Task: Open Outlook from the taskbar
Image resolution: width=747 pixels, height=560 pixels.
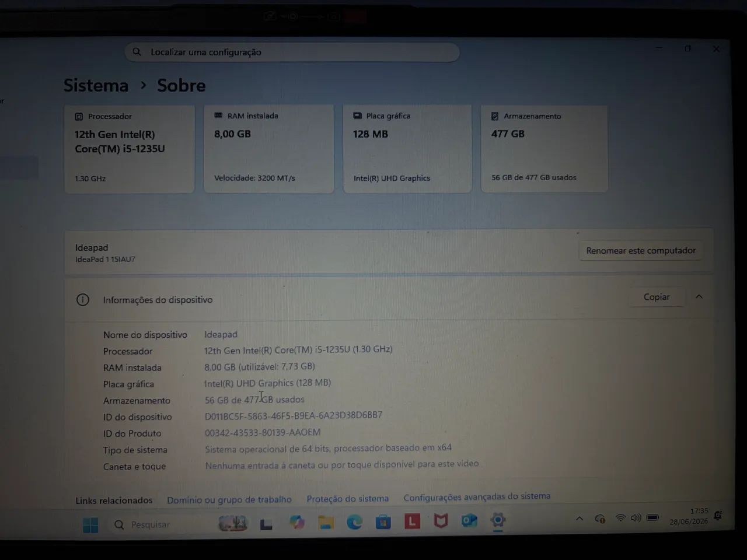Action: pos(469,520)
